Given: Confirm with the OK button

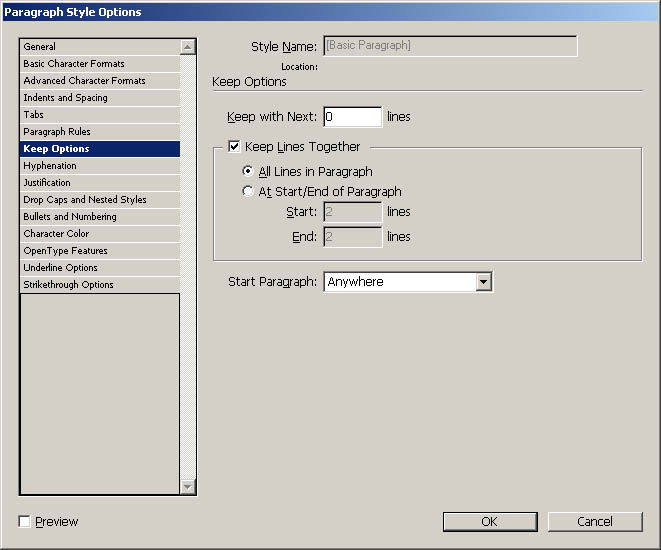Looking at the screenshot, I should point(490,522).
